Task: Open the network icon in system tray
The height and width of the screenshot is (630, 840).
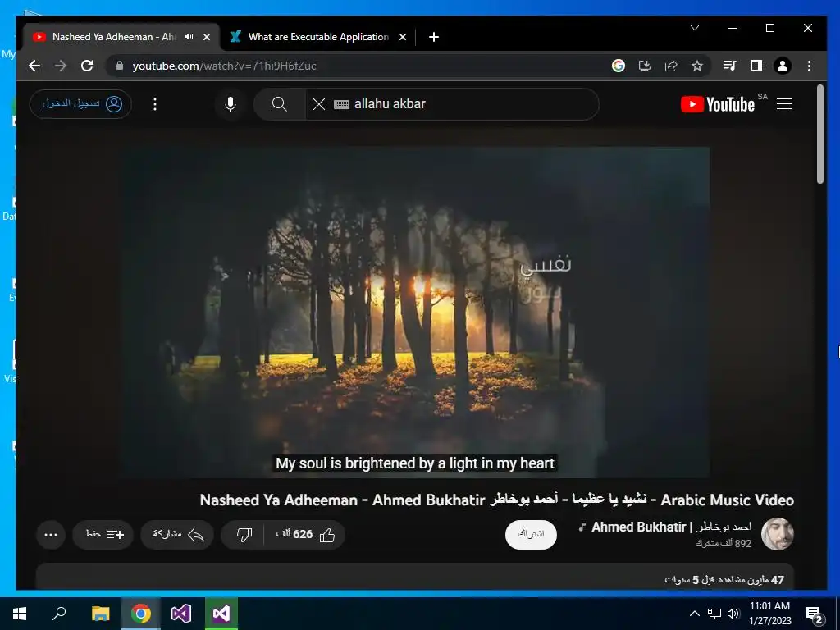Action: pyautogui.click(x=714, y=614)
